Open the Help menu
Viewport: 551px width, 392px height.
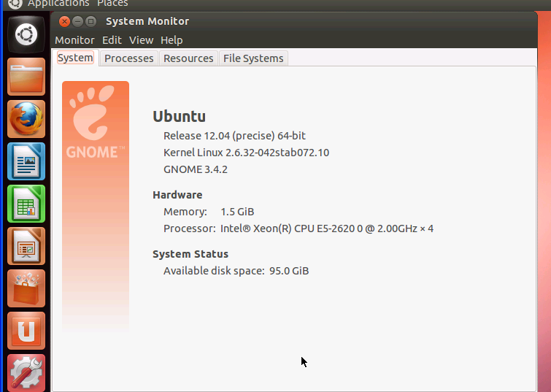[172, 40]
